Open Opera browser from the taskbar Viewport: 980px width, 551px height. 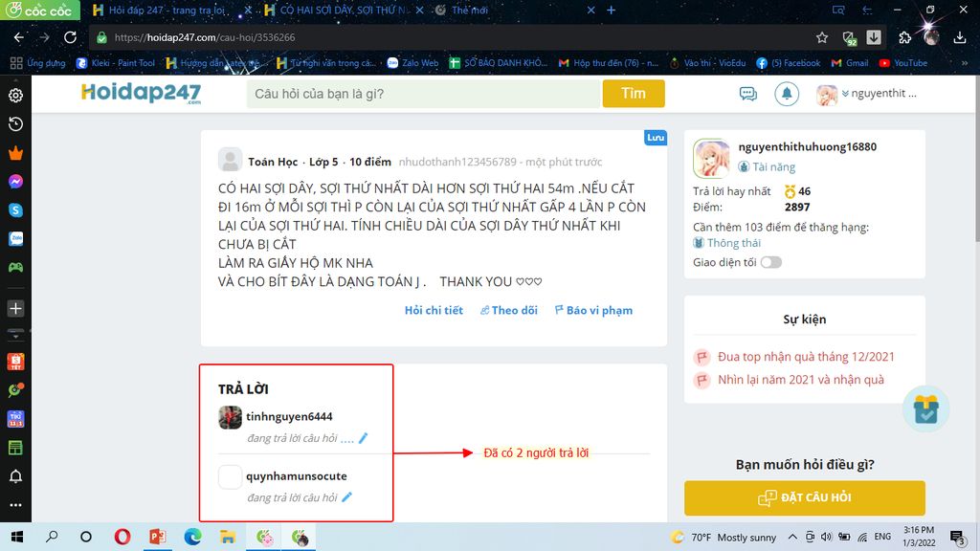click(122, 537)
